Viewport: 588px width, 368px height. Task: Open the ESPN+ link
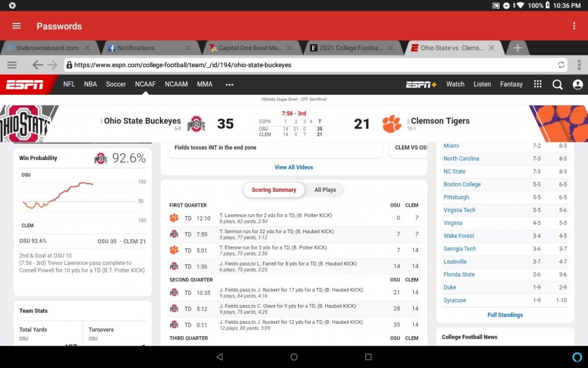[421, 84]
